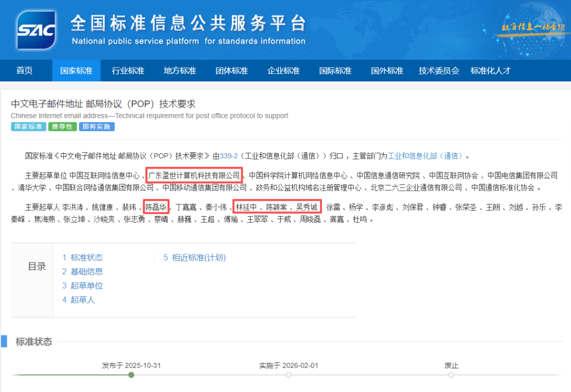This screenshot has width=571, height=392.
Task: Select the 国家标准 badge label
Action: tap(29, 127)
